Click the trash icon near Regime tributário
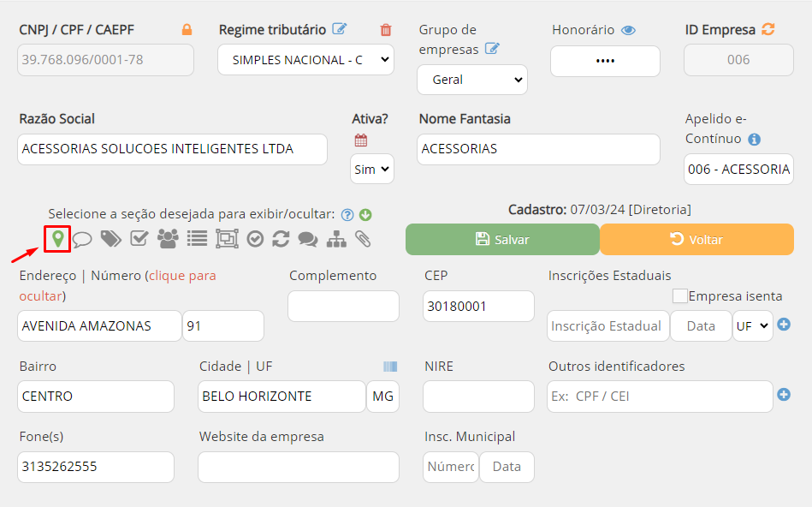The height and width of the screenshot is (507, 812). click(x=386, y=30)
